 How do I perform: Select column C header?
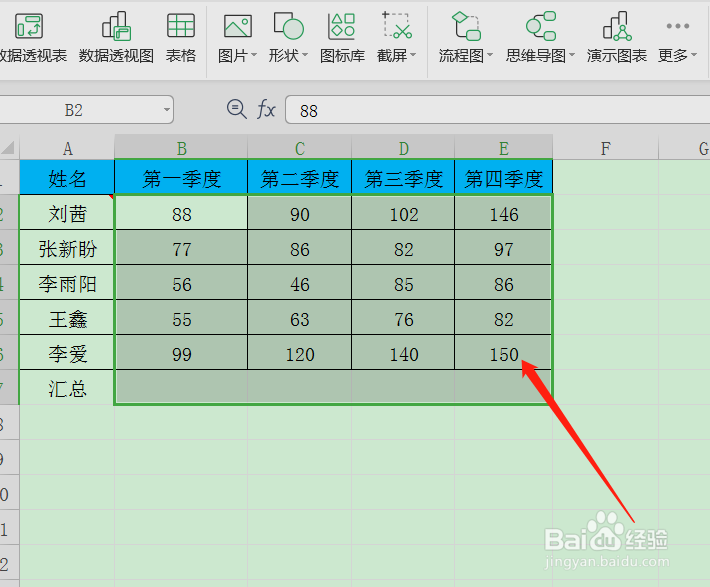point(300,148)
